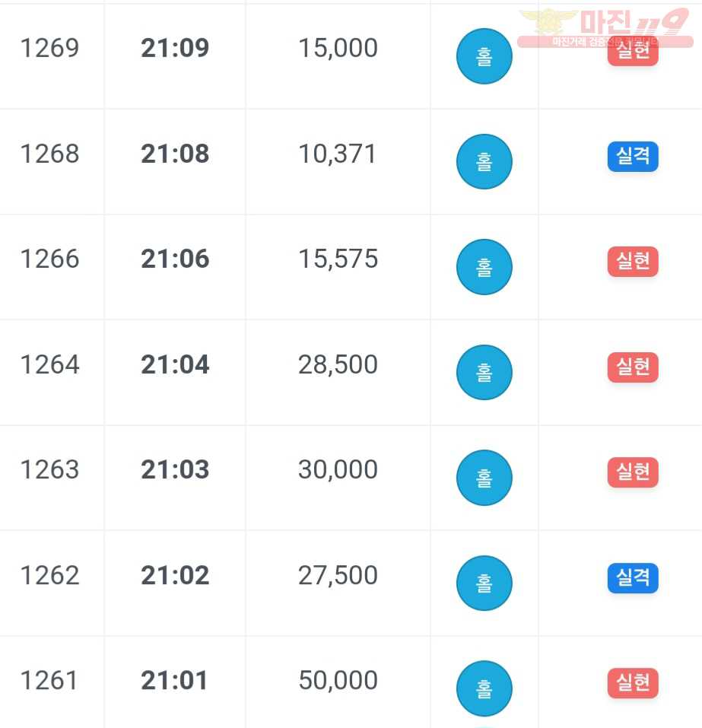Viewport: 702px width, 728px height.
Task: Click the 홀 circle in the 21:03 row
Action: click(x=484, y=478)
